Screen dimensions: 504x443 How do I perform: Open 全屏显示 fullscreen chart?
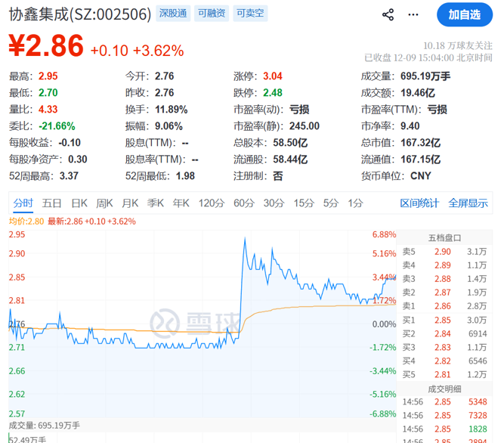click(468, 203)
